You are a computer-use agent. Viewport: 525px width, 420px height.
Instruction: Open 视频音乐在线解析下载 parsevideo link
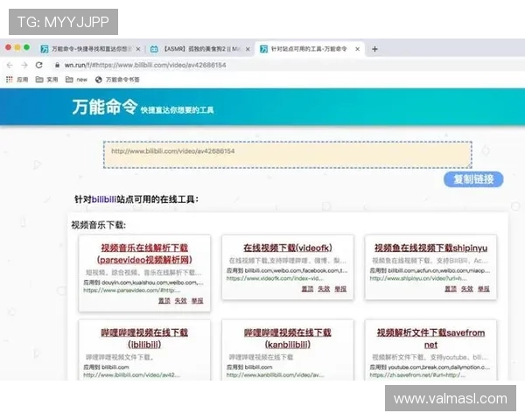click(144, 254)
